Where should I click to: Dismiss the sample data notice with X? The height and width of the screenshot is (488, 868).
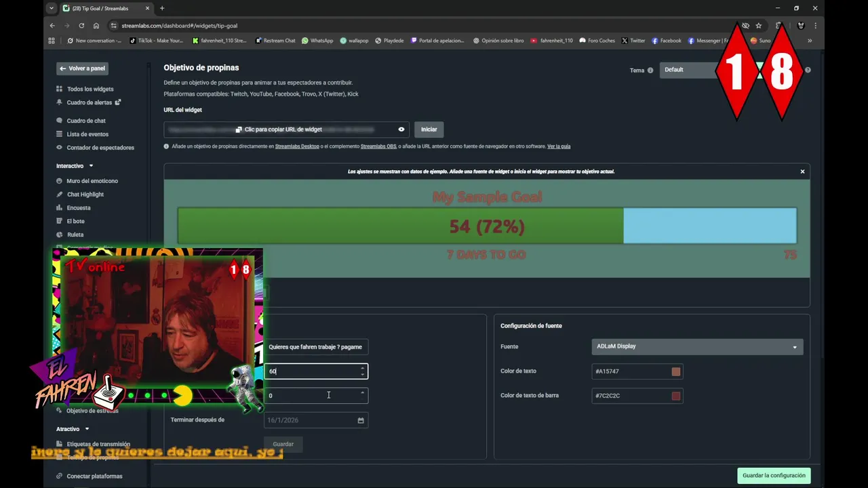[x=802, y=171]
